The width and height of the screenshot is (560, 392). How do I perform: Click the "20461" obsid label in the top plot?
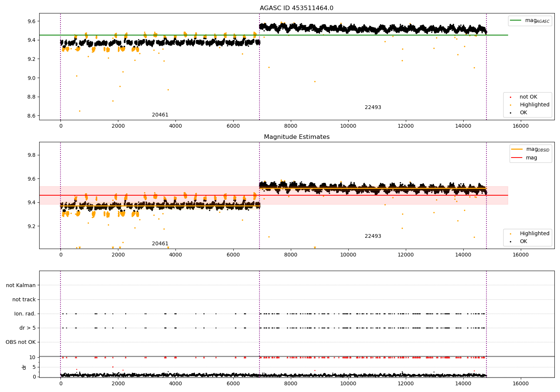point(160,115)
